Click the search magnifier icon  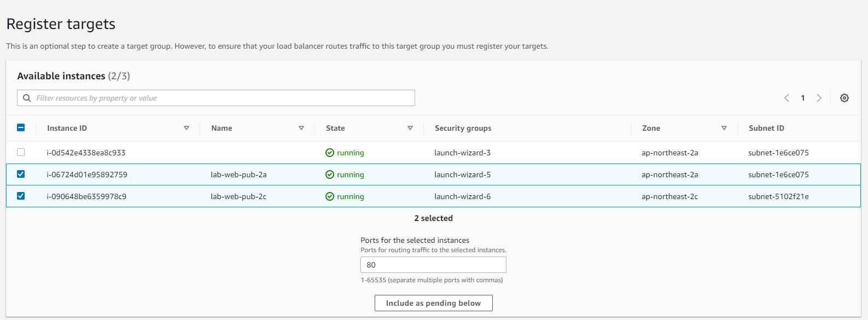tap(27, 98)
